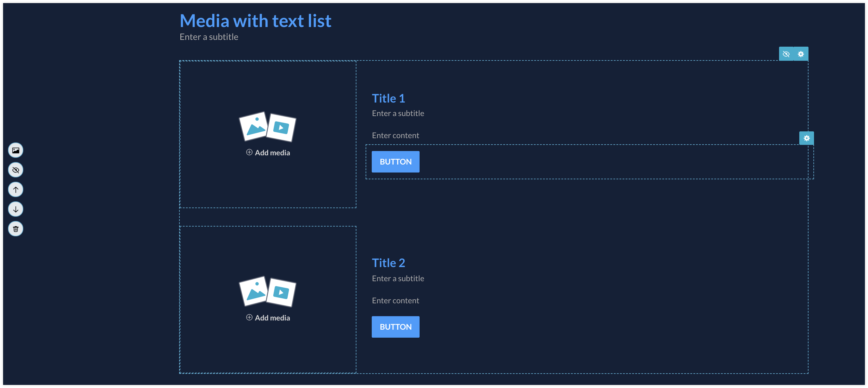This screenshot has height=388, width=868.
Task: Edit the Title 1 text
Action: pos(388,99)
